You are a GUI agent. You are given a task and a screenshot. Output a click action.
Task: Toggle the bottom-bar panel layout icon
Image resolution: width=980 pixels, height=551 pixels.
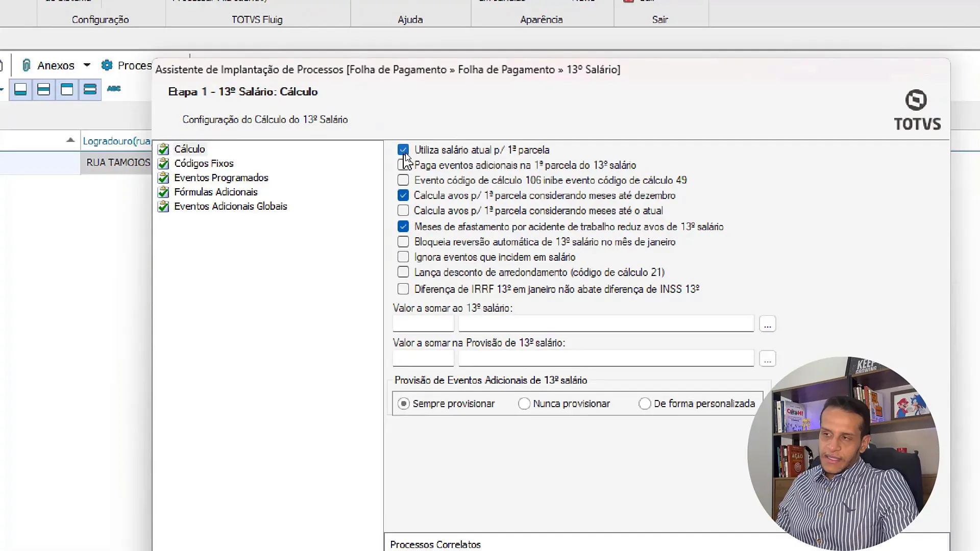click(x=20, y=90)
